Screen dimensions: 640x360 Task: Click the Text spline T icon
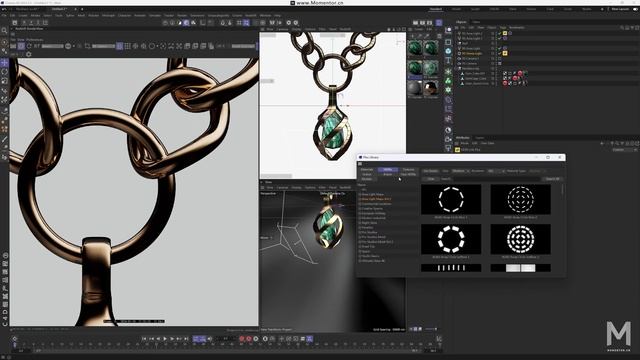448,60
